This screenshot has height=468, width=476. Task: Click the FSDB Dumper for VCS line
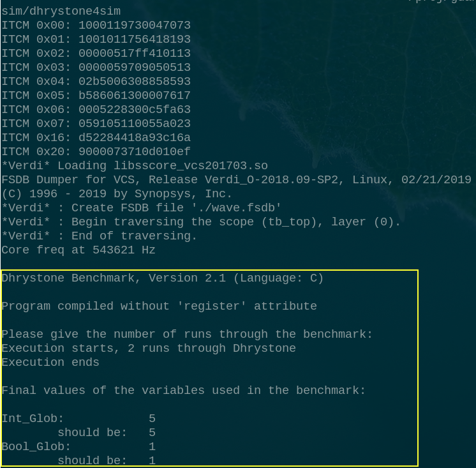[x=236, y=179]
